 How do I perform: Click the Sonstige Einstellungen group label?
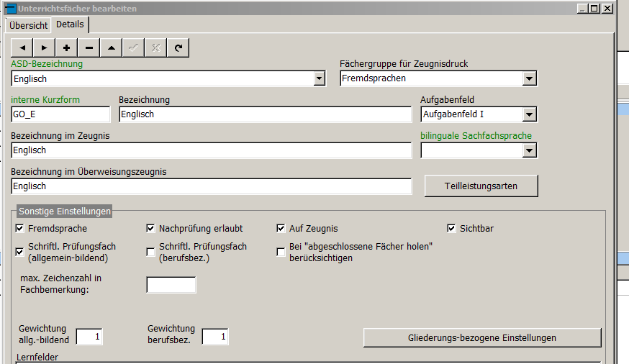pos(65,211)
